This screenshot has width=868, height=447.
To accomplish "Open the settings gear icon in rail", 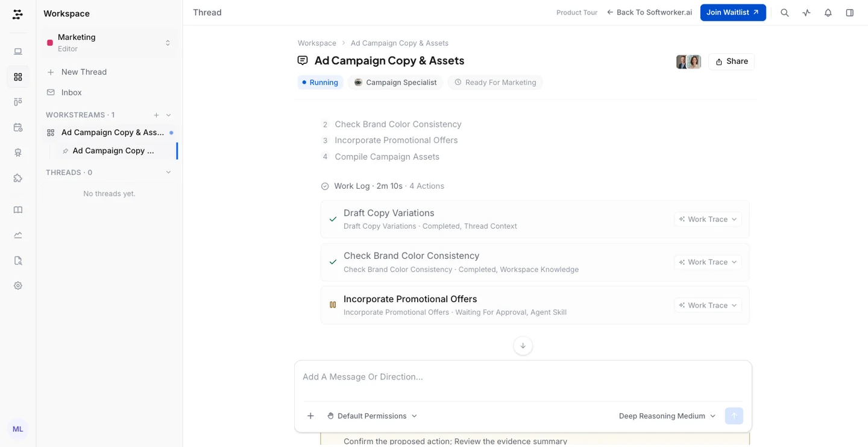I will point(18,286).
